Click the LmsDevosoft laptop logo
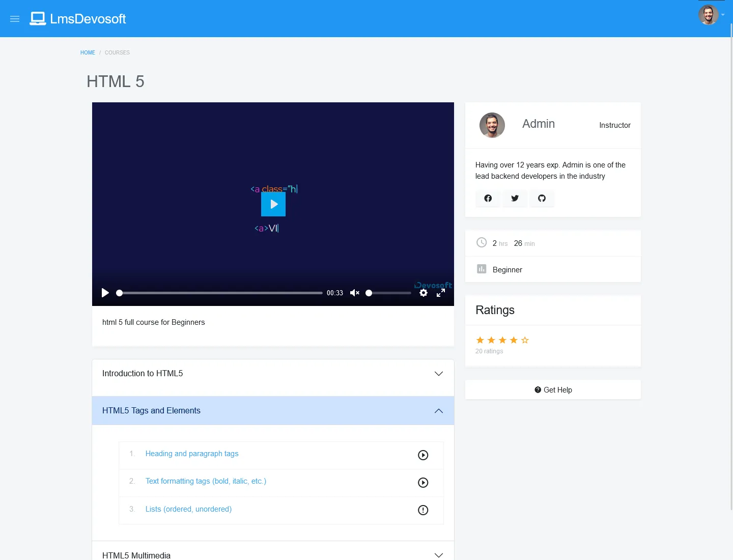Viewport: 733px width, 560px height. (38, 19)
